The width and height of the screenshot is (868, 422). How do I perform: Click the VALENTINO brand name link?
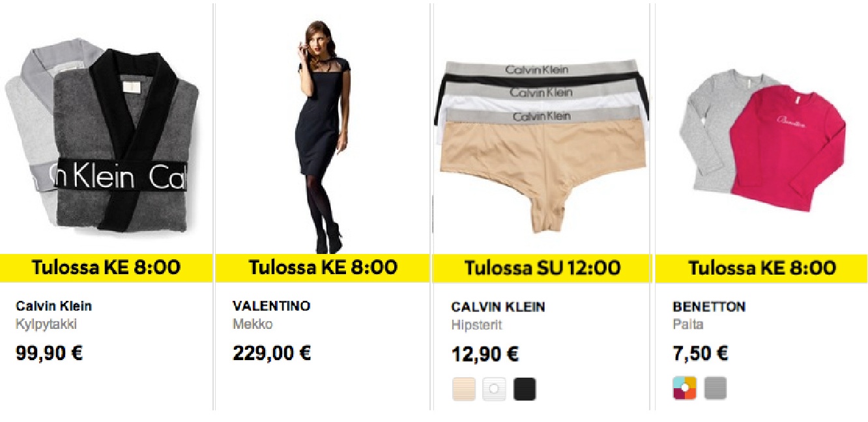tap(272, 306)
